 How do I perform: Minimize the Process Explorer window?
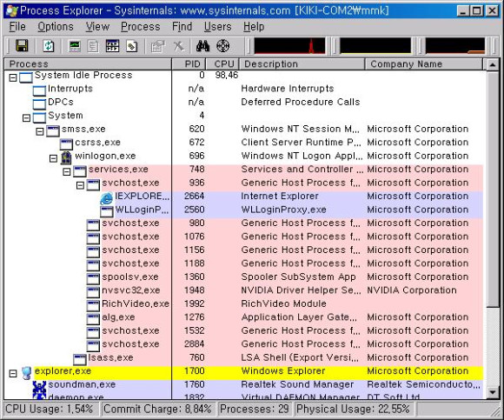[463, 11]
